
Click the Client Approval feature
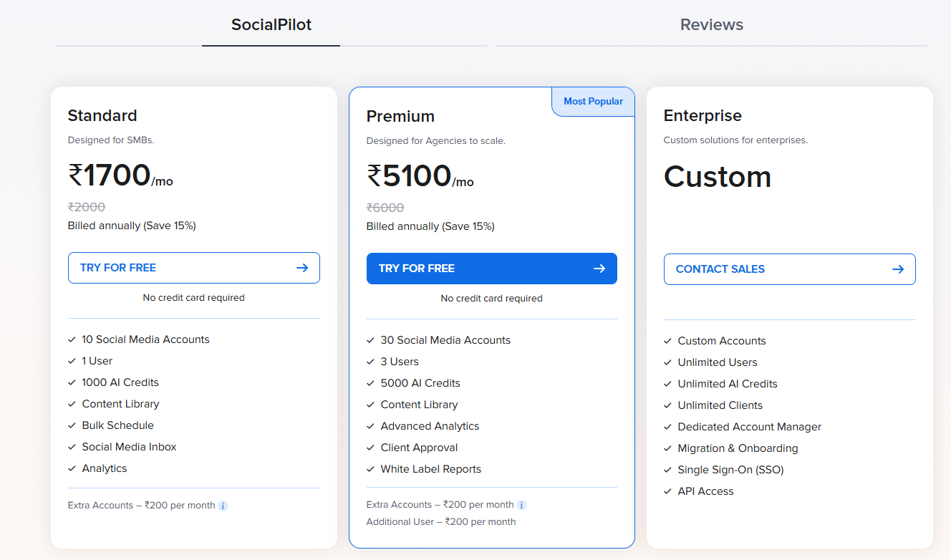(419, 448)
